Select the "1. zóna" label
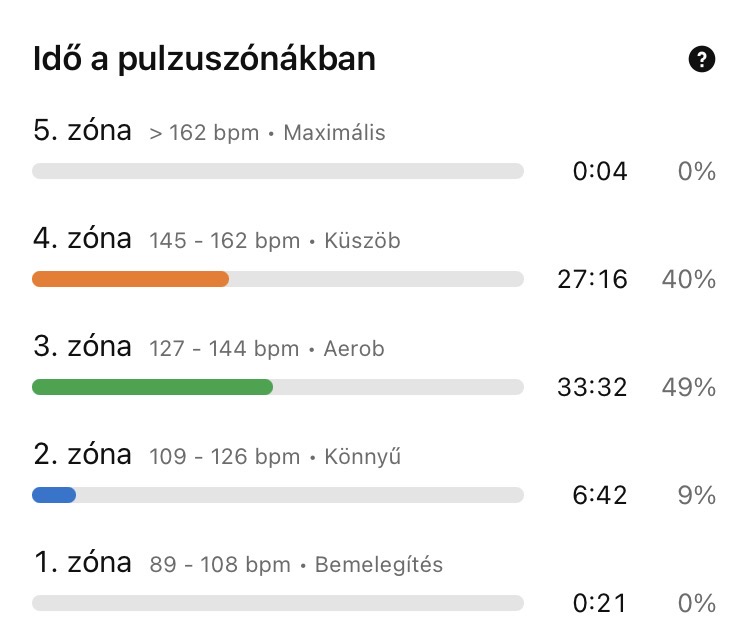 click(82, 562)
